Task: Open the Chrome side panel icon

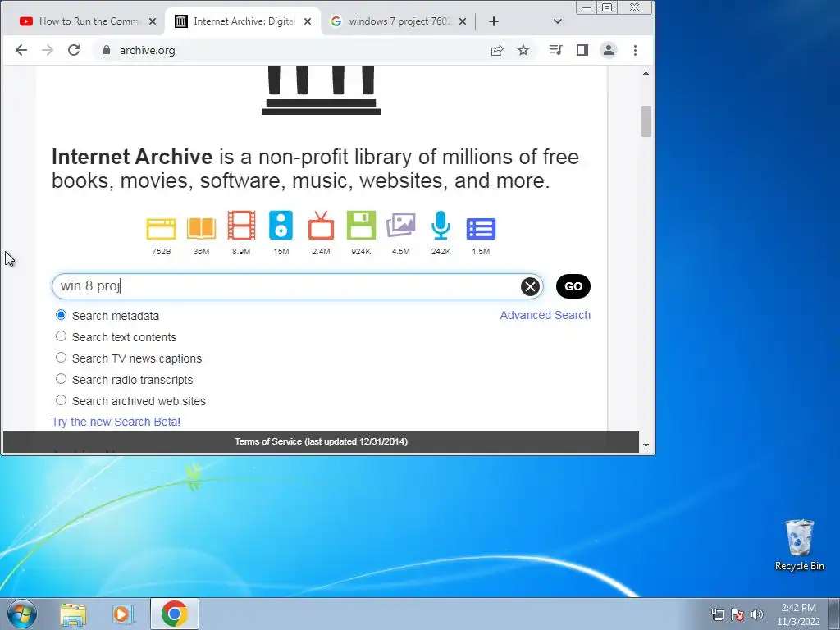Action: 582,50
